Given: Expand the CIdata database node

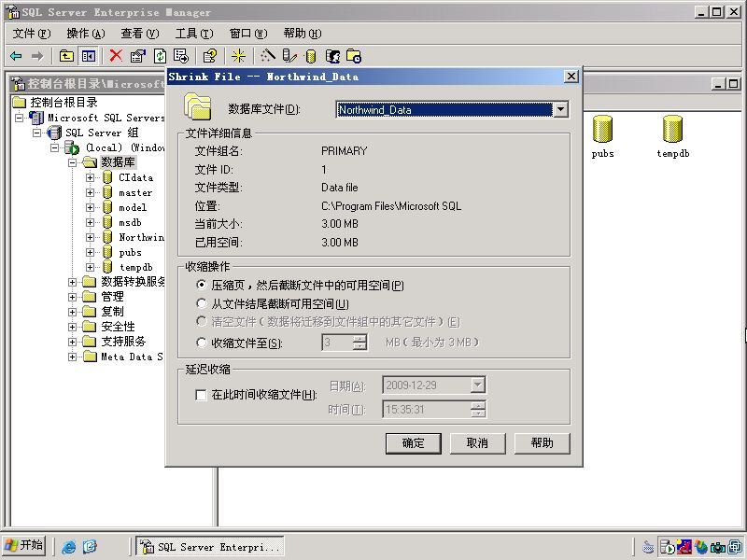Looking at the screenshot, I should [x=90, y=177].
